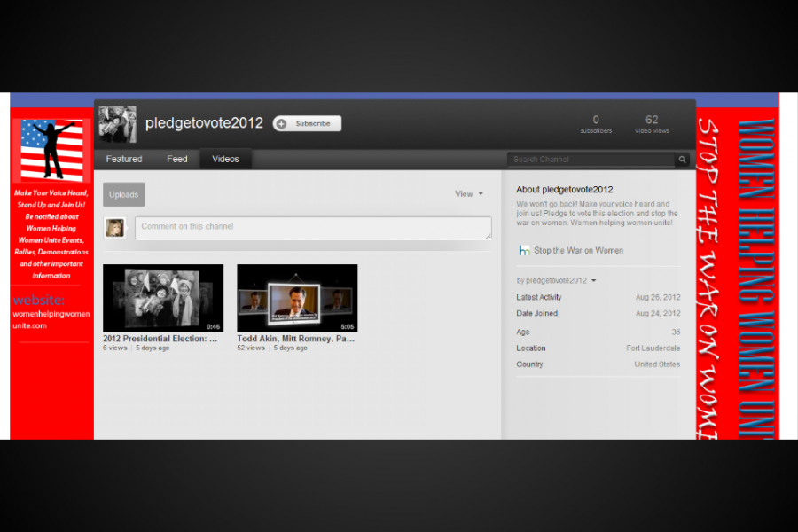
Task: Open the View dropdown menu
Action: 469,194
